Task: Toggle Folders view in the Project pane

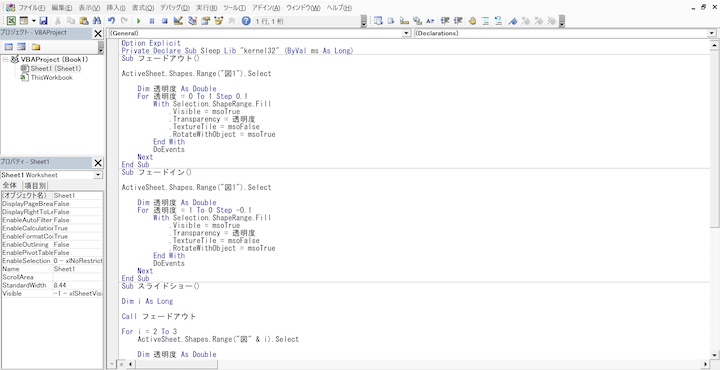Action: (x=36, y=47)
